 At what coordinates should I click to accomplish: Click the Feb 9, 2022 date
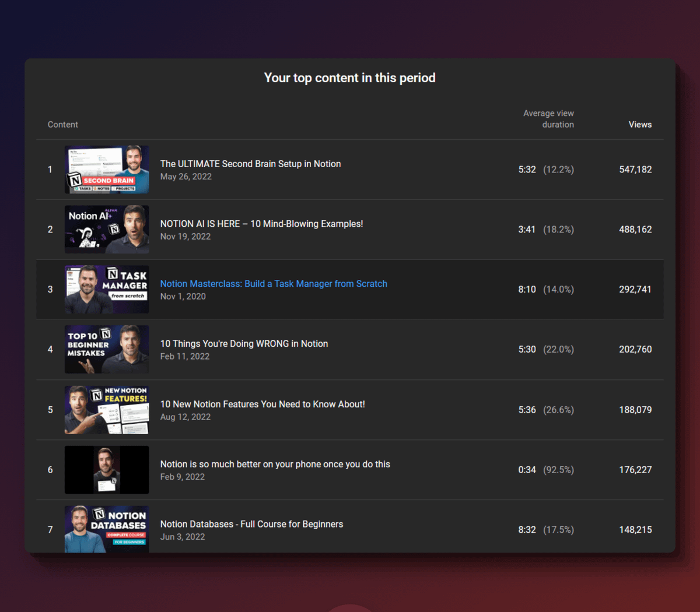click(183, 477)
